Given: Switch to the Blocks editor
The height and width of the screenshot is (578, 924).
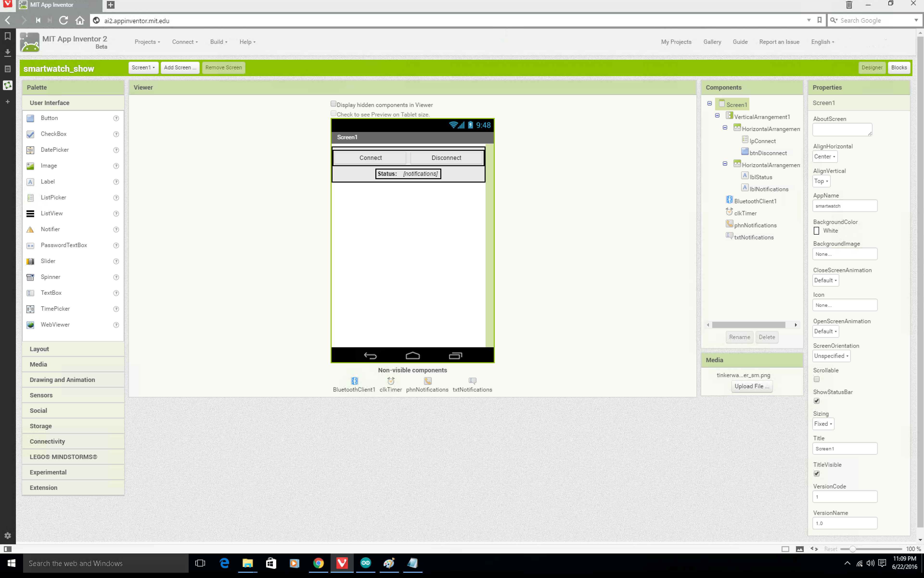Looking at the screenshot, I should coord(899,68).
